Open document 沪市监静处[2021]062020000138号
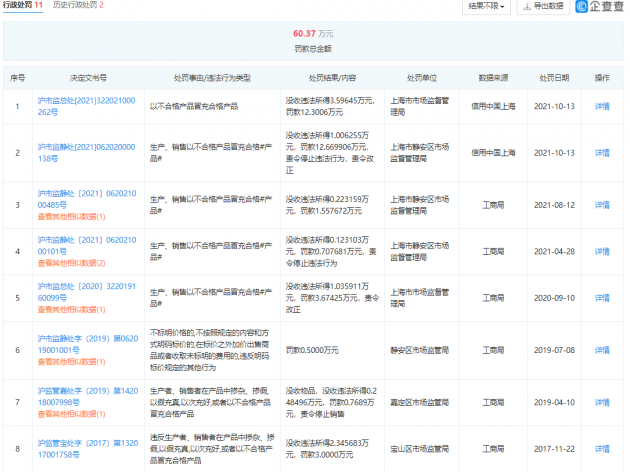The width and height of the screenshot is (630, 472). click(x=86, y=153)
